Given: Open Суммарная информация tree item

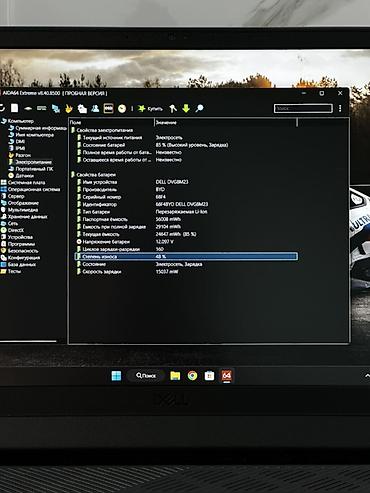Looking at the screenshot, I should pos(37,128).
